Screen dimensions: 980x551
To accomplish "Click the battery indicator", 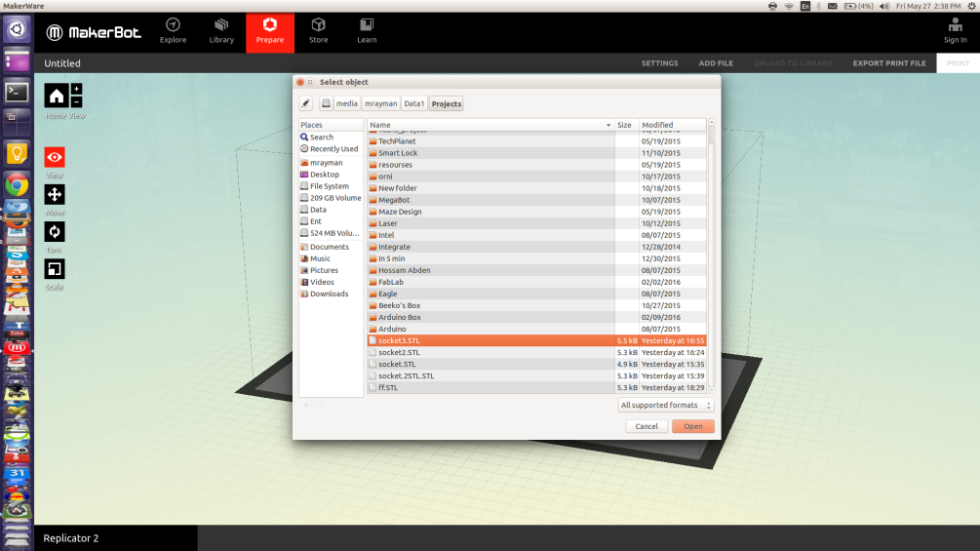I will tap(859, 6).
